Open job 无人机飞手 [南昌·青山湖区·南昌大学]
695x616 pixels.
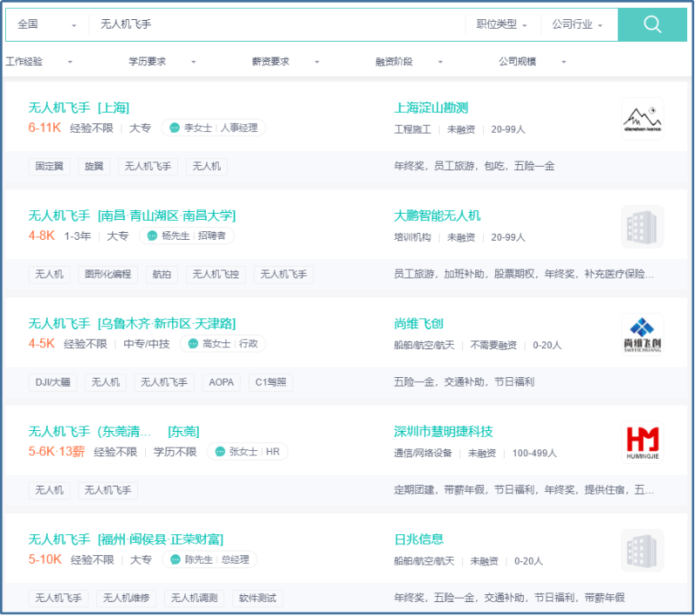click(132, 215)
